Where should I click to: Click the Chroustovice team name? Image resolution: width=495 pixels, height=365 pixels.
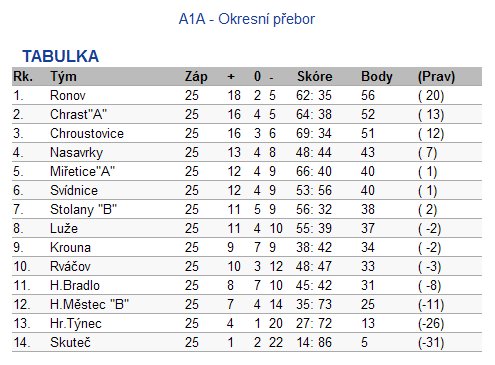point(87,134)
